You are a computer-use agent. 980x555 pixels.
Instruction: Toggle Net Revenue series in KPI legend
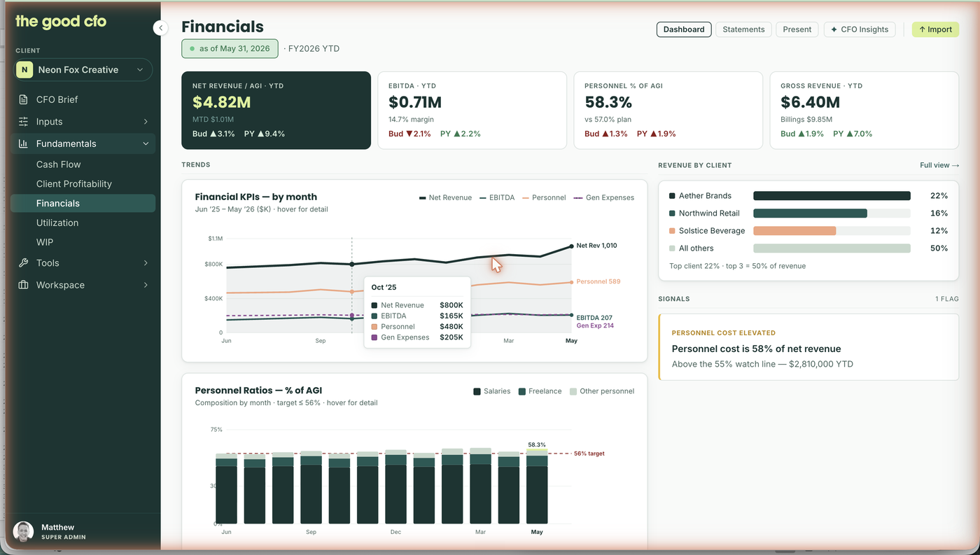point(445,197)
